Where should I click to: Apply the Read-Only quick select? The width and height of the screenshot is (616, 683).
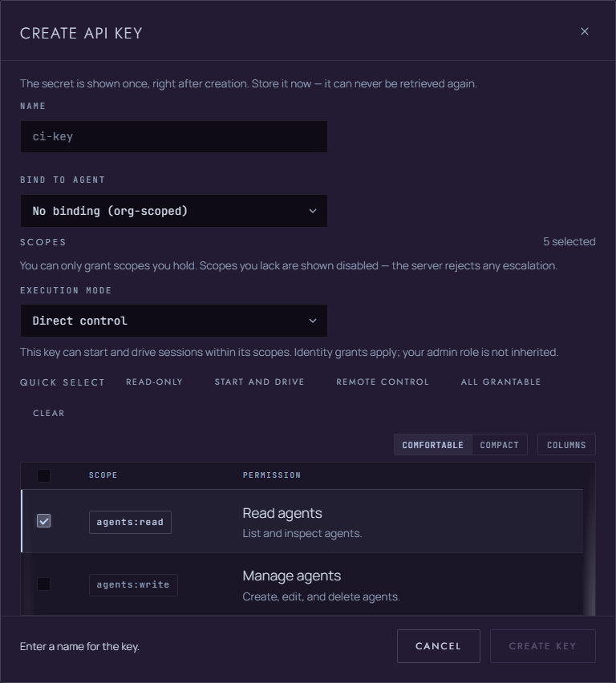pyautogui.click(x=154, y=382)
